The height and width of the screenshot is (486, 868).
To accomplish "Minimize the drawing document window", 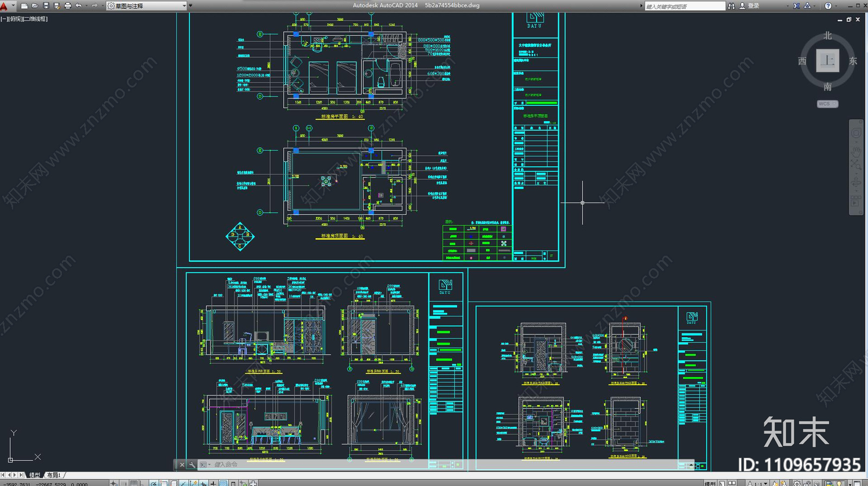I will pos(840,20).
